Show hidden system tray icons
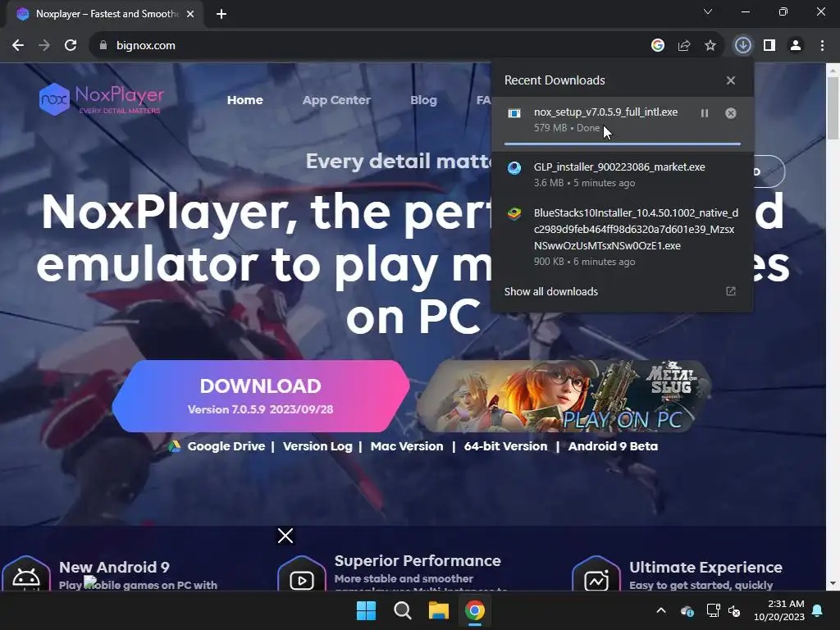This screenshot has height=630, width=840. pyautogui.click(x=661, y=610)
